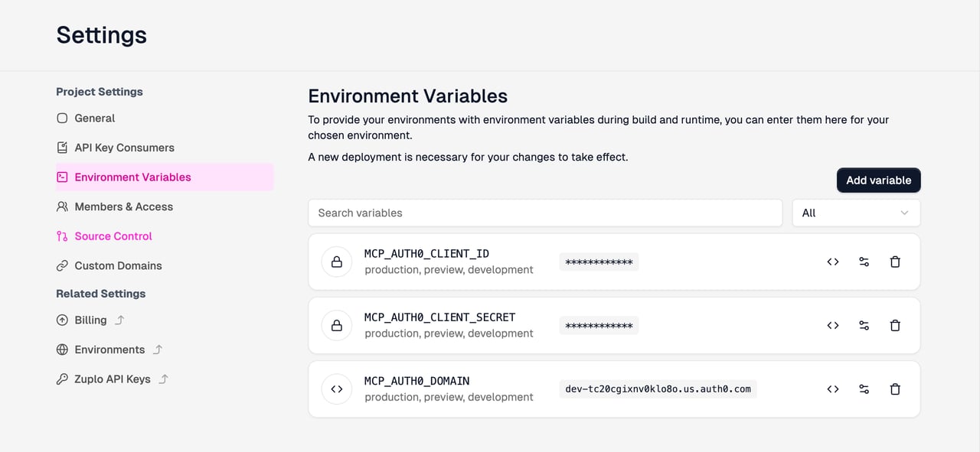Click code brackets action for MCP_AUTH0_DOMAIN
The image size is (980, 452).
point(833,389)
